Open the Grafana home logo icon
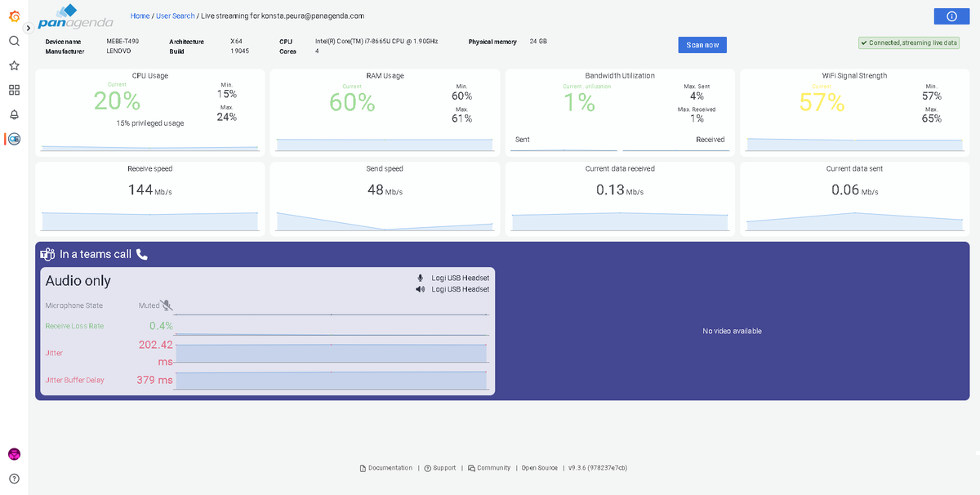The height and width of the screenshot is (495, 980). [14, 16]
